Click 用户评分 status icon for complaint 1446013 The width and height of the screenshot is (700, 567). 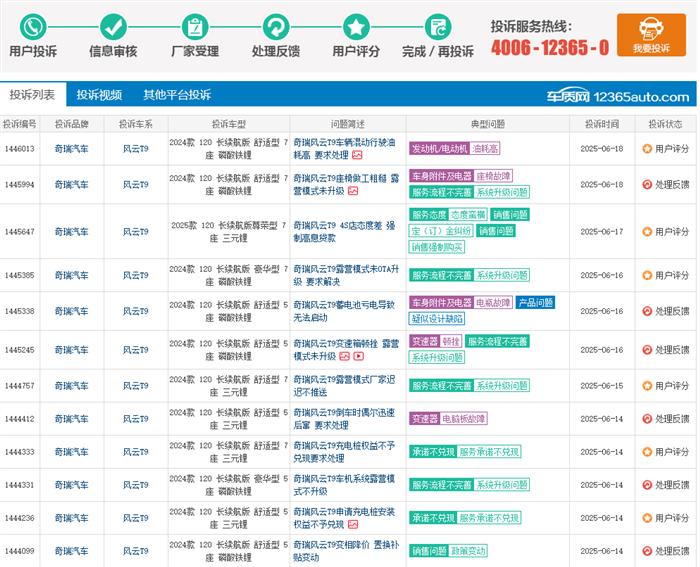(647, 149)
